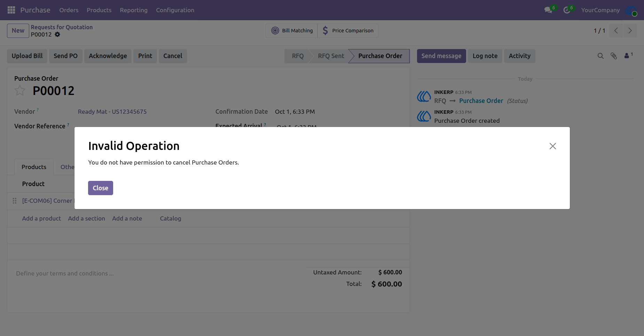The width and height of the screenshot is (644, 336).
Task: Go to Requests for Quotation breadcrumb
Action: pos(62,27)
